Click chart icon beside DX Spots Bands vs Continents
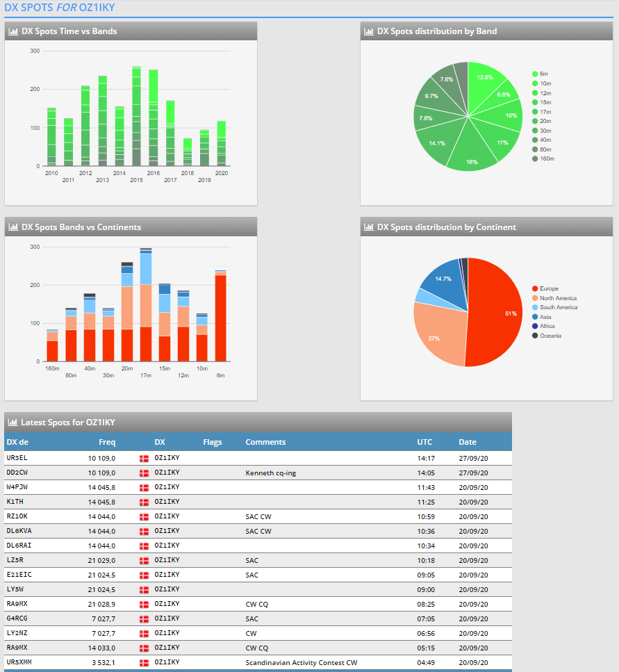The width and height of the screenshot is (619, 672). pyautogui.click(x=13, y=227)
